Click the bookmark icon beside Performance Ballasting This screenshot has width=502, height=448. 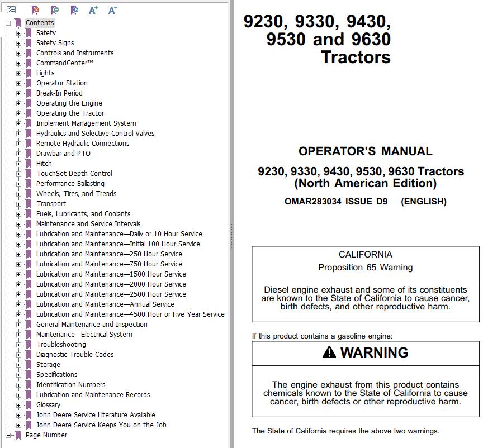[x=29, y=184]
